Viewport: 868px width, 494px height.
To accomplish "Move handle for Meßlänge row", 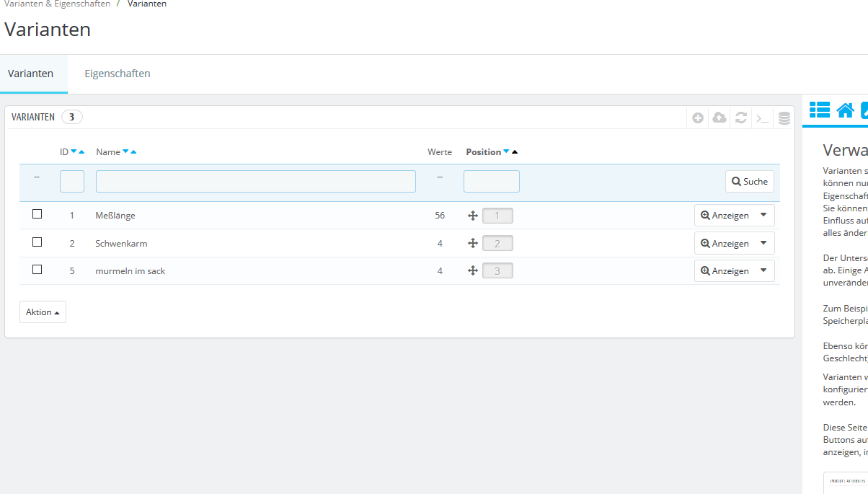I will (x=473, y=215).
